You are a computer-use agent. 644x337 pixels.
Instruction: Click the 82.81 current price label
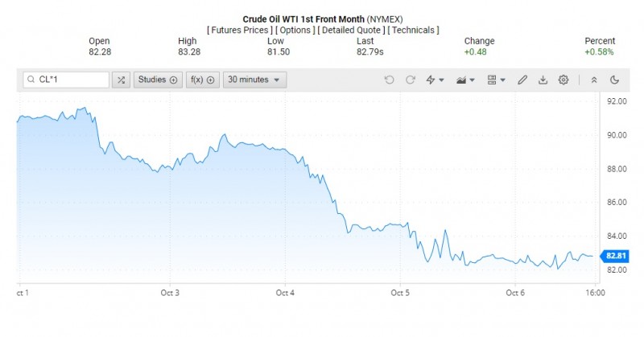(616, 256)
